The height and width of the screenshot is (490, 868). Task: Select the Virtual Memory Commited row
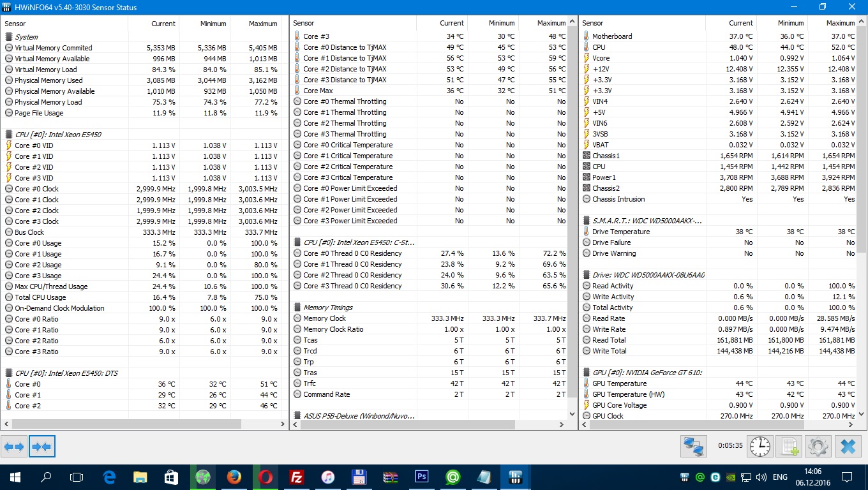pos(142,48)
